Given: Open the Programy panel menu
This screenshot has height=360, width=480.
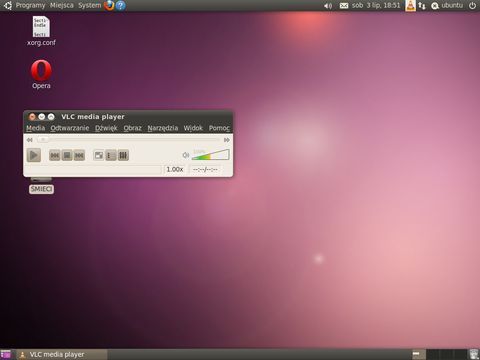Looking at the screenshot, I should (30, 5).
